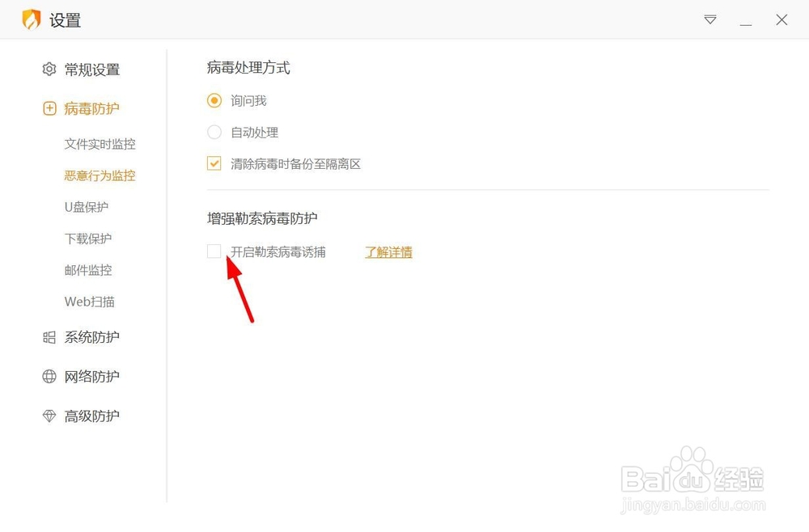The width and height of the screenshot is (809, 532).
Task: Open U盘保护 settings page
Action: (x=87, y=207)
